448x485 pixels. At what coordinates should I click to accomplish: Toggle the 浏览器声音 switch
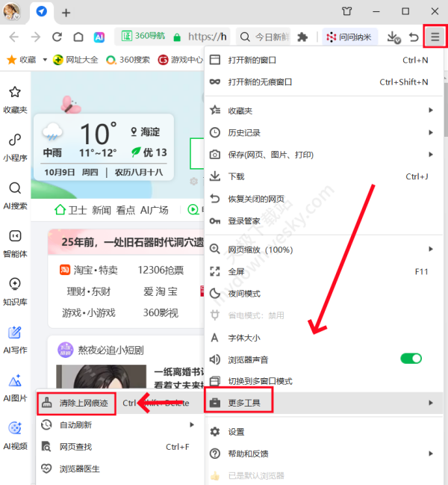[411, 359]
